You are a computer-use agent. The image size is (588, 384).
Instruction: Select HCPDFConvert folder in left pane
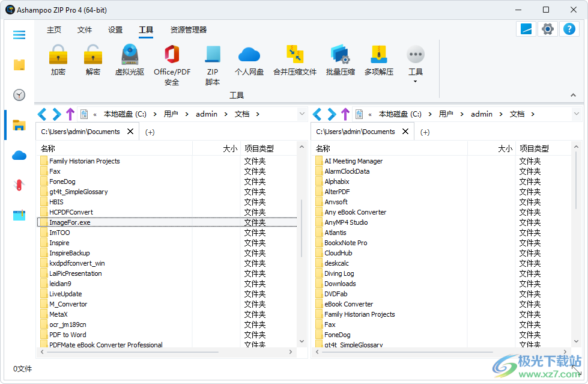(167, 212)
